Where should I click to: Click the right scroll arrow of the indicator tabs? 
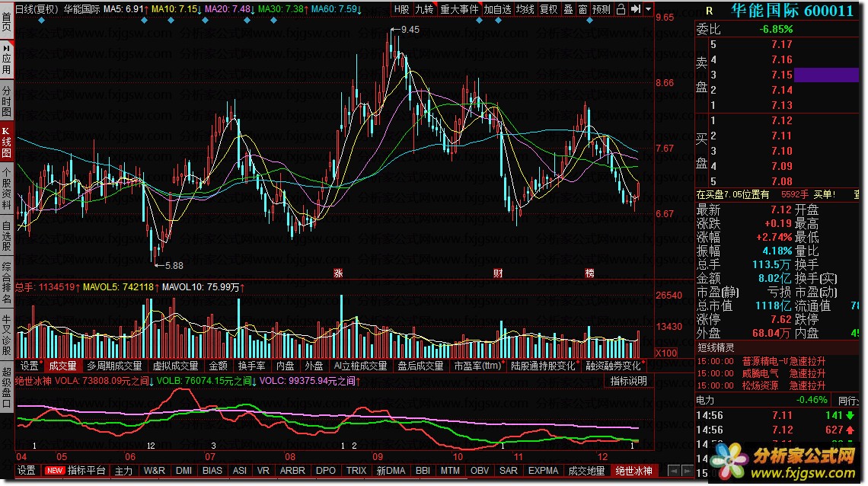click(x=687, y=471)
